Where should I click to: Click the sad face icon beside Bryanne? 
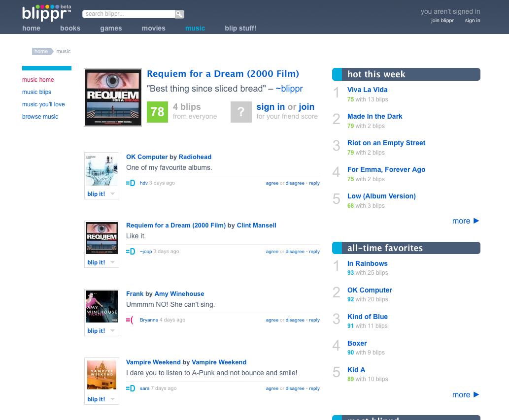click(130, 320)
